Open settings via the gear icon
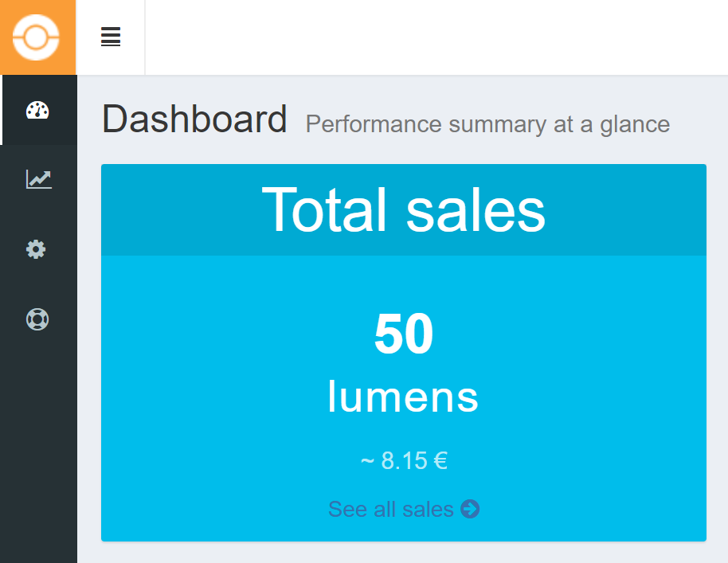Screen dimensions: 728x563 click(x=36, y=249)
